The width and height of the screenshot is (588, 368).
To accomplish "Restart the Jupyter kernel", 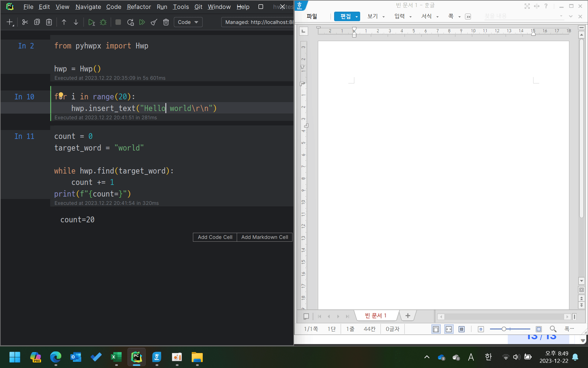I will pos(130,22).
